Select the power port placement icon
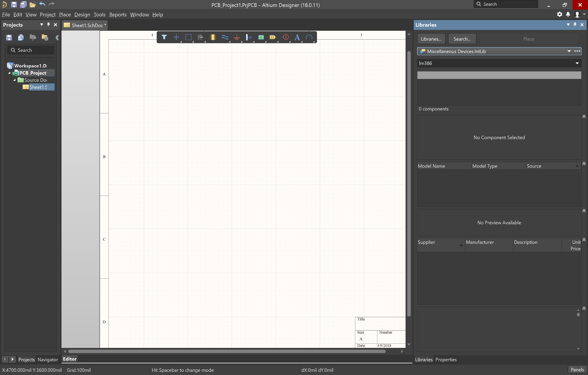Image resolution: width=588 pixels, height=375 pixels. (x=237, y=37)
